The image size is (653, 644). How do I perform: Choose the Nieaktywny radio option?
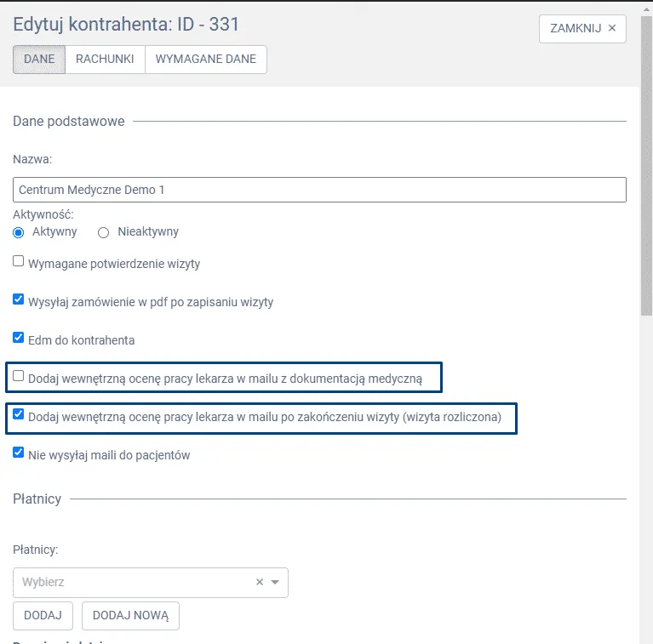(104, 232)
